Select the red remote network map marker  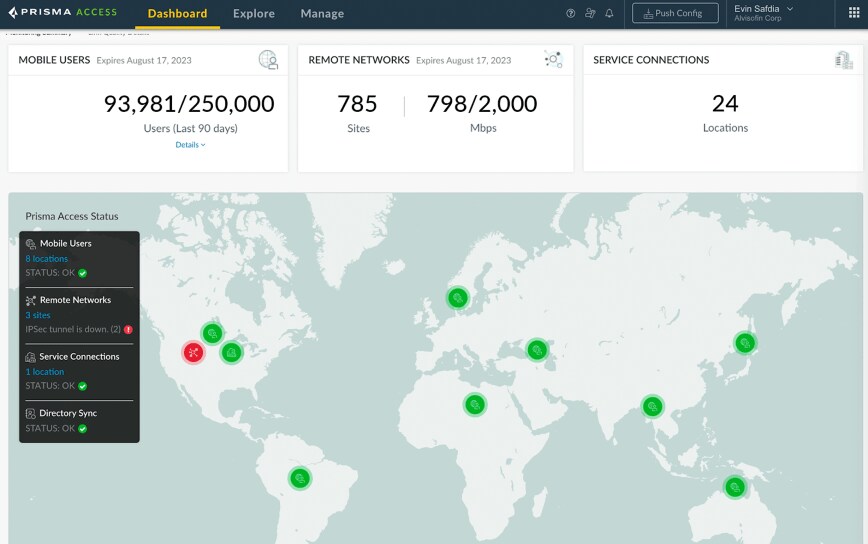click(x=193, y=352)
